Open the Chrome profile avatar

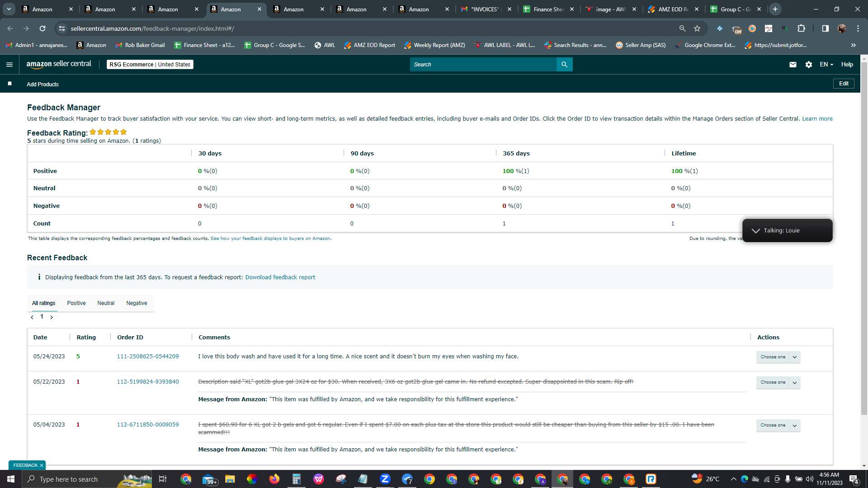[x=841, y=28]
